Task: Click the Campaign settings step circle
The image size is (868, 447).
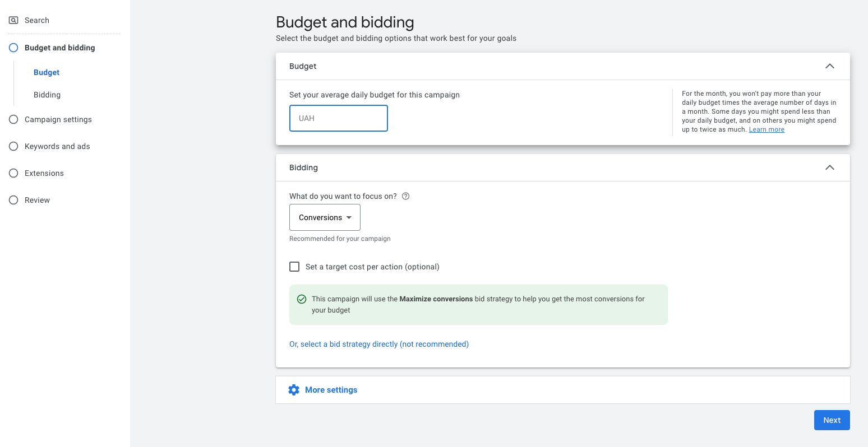Action: (x=13, y=119)
